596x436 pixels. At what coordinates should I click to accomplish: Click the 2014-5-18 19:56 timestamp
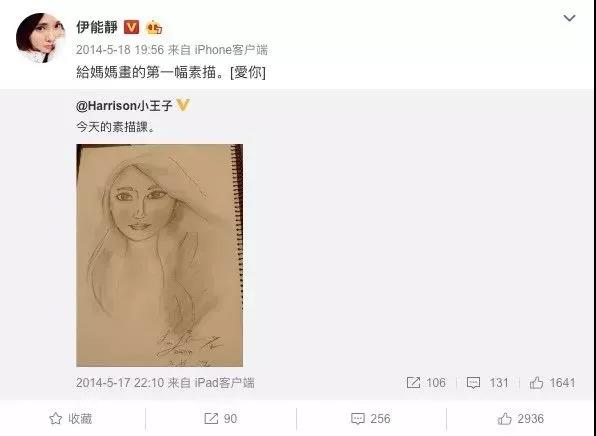(x=120, y=50)
